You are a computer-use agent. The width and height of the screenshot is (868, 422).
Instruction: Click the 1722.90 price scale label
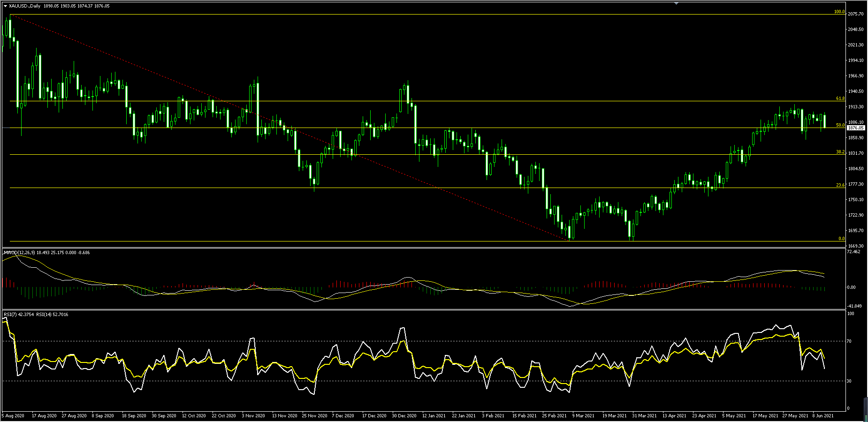click(856, 215)
